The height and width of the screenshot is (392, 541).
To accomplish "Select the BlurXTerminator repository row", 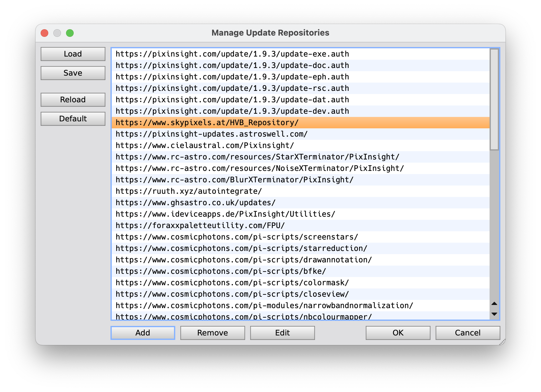I will pyautogui.click(x=300, y=180).
